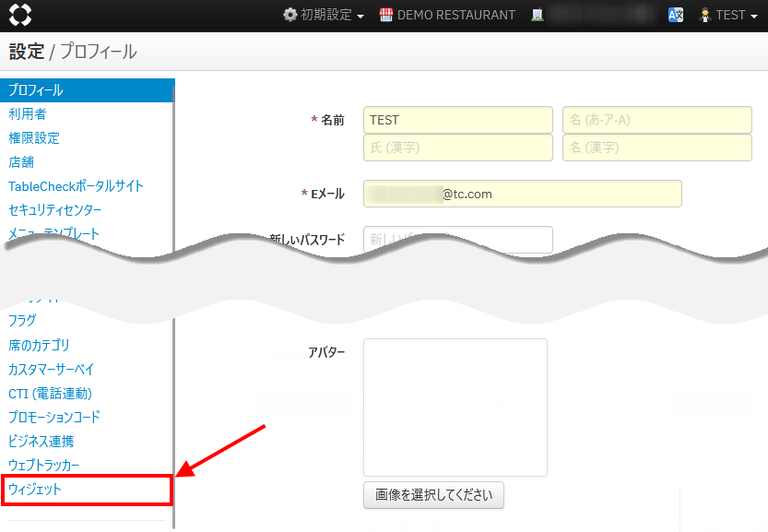The height and width of the screenshot is (532, 768).
Task: Click the TableCheck logo icon
Action: (20, 15)
